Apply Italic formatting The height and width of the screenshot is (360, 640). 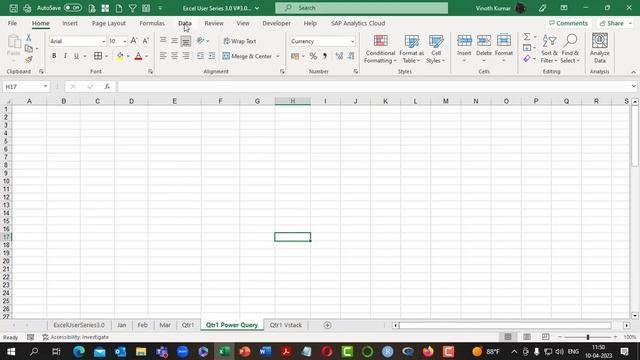coord(65,56)
